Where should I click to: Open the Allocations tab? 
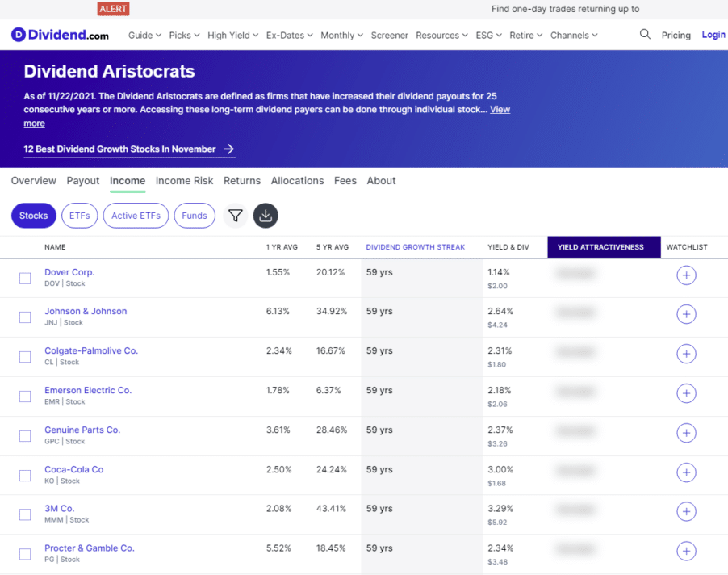[x=297, y=181]
